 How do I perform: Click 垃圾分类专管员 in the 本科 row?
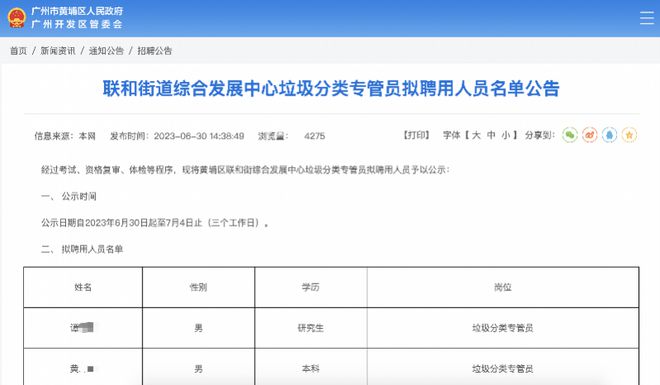click(x=503, y=369)
